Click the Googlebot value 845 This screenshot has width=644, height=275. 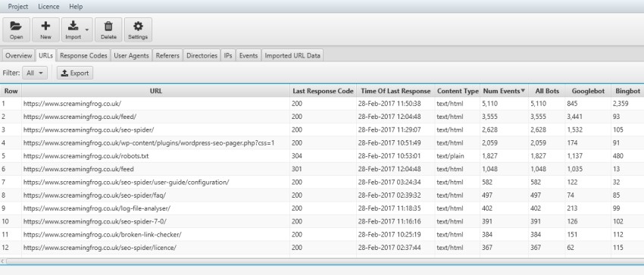572,104
